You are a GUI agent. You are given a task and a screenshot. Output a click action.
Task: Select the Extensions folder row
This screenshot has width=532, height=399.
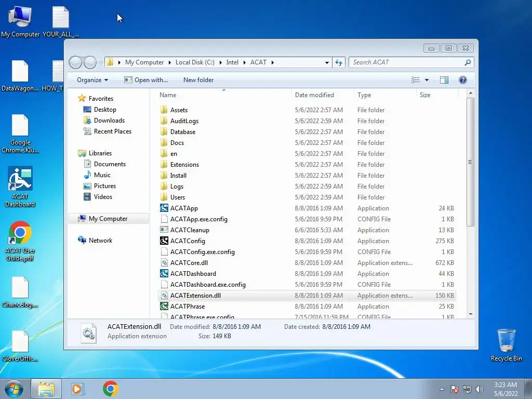[307, 164]
